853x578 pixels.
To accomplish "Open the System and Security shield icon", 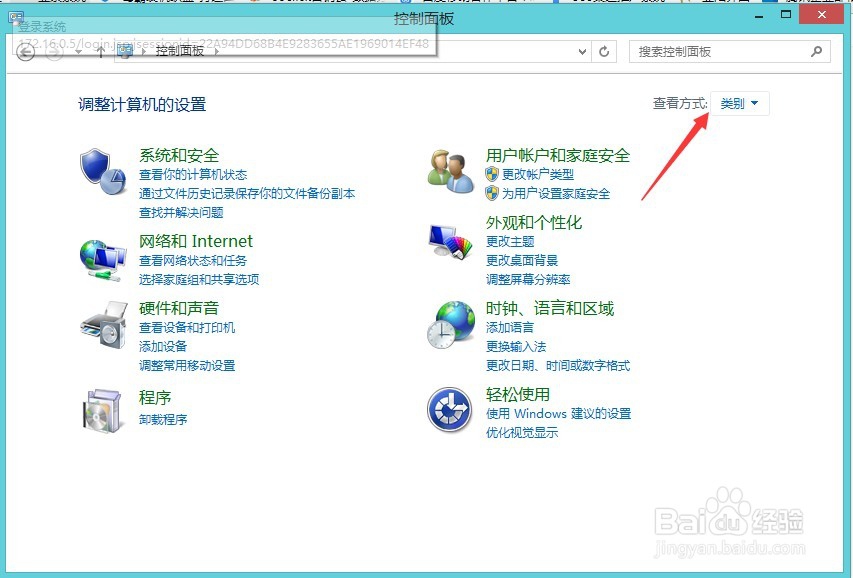I will coord(103,171).
